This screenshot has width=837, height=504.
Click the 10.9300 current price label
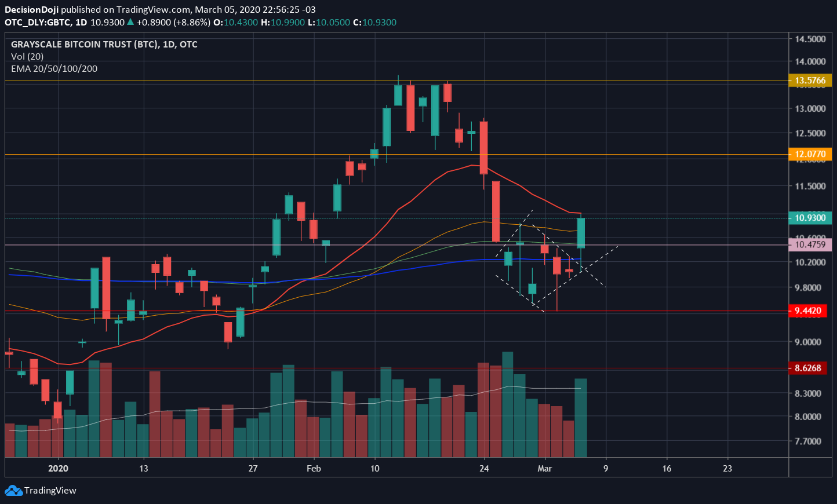(810, 218)
